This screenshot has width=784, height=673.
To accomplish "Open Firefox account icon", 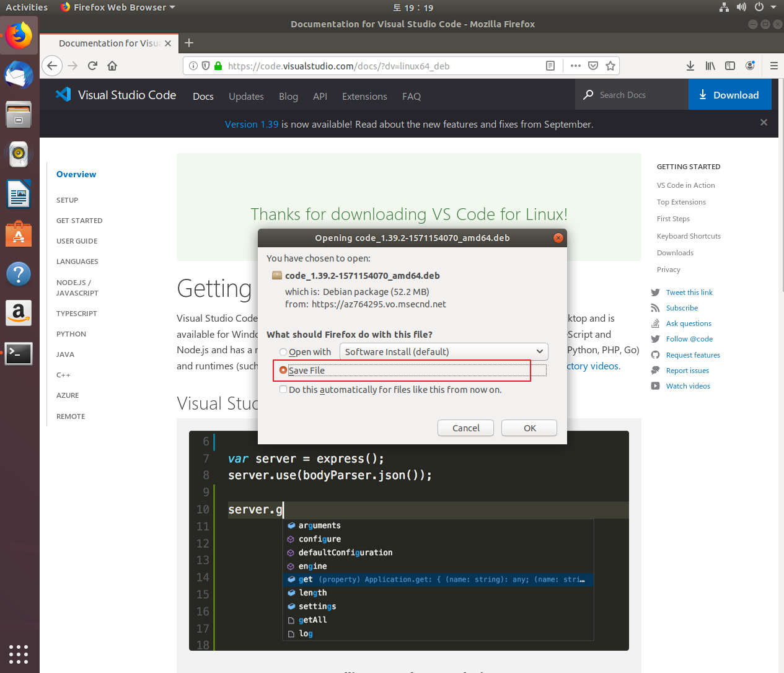I will [750, 66].
